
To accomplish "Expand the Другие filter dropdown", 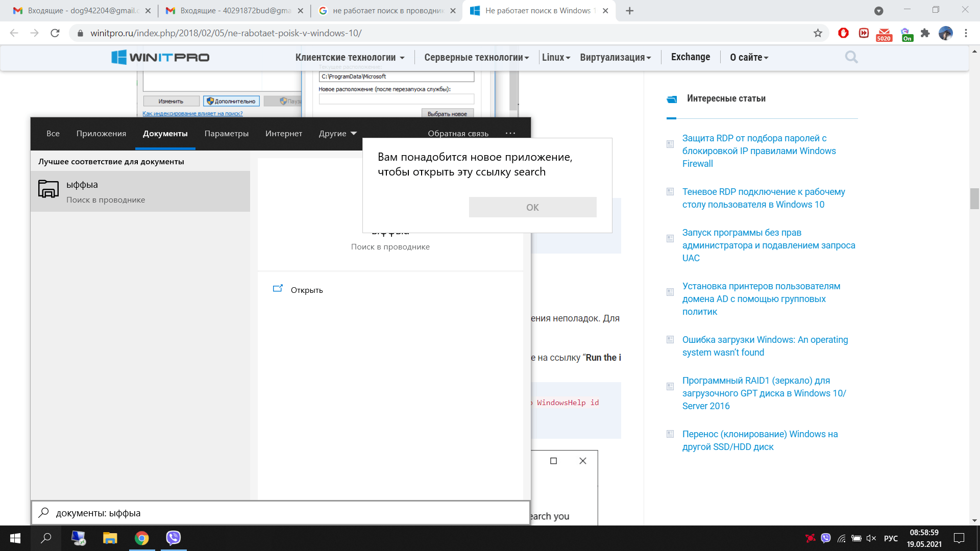I will click(338, 134).
